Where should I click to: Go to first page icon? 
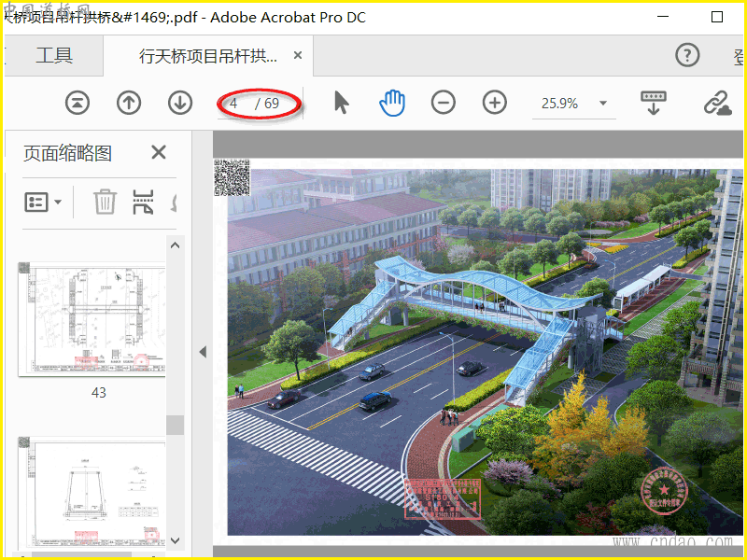click(x=78, y=103)
